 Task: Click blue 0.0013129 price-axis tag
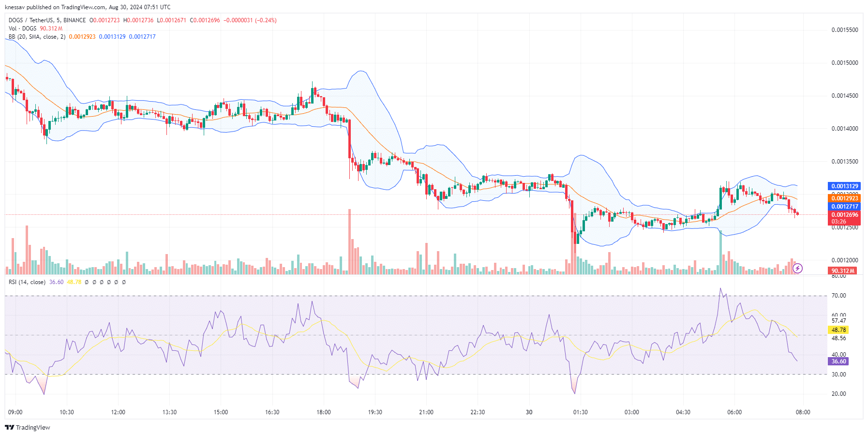pyautogui.click(x=844, y=186)
